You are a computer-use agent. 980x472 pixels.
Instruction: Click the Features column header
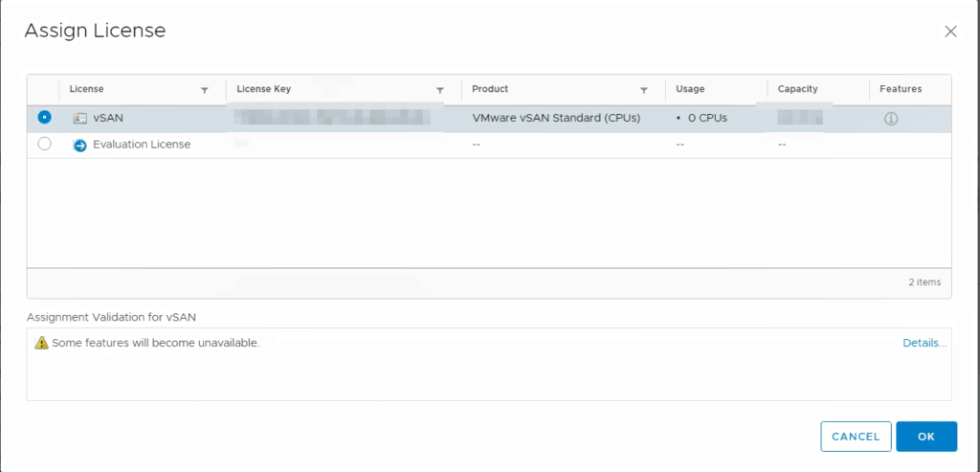901,89
